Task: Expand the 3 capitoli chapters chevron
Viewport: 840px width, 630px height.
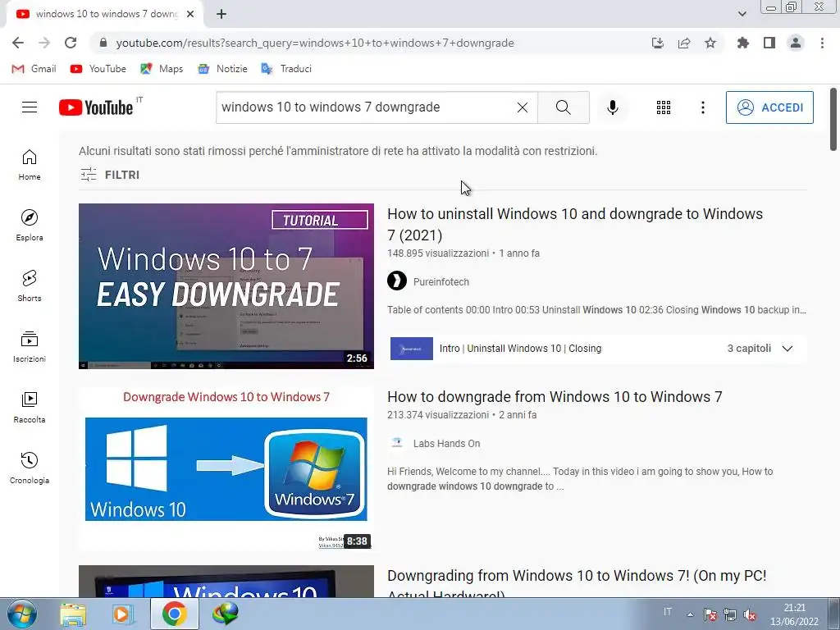Action: [787, 348]
